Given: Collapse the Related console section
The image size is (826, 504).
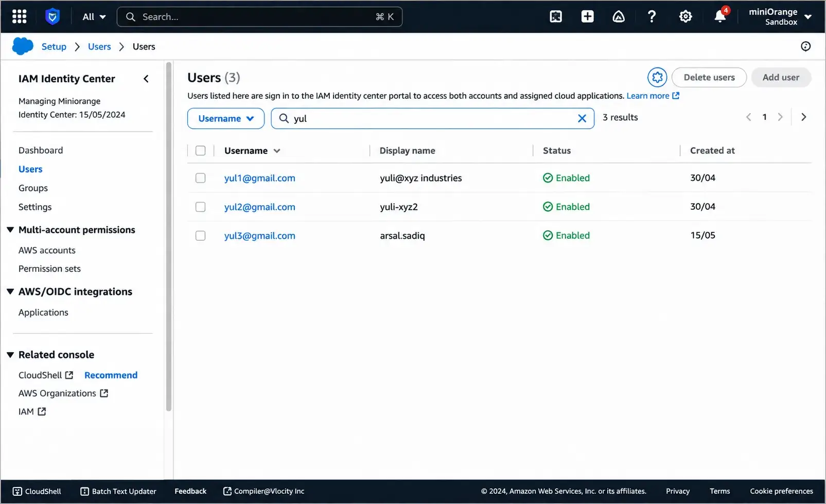Looking at the screenshot, I should [10, 355].
